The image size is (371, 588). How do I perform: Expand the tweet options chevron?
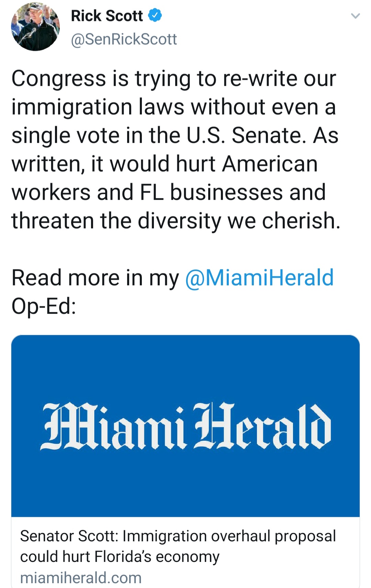click(x=355, y=16)
